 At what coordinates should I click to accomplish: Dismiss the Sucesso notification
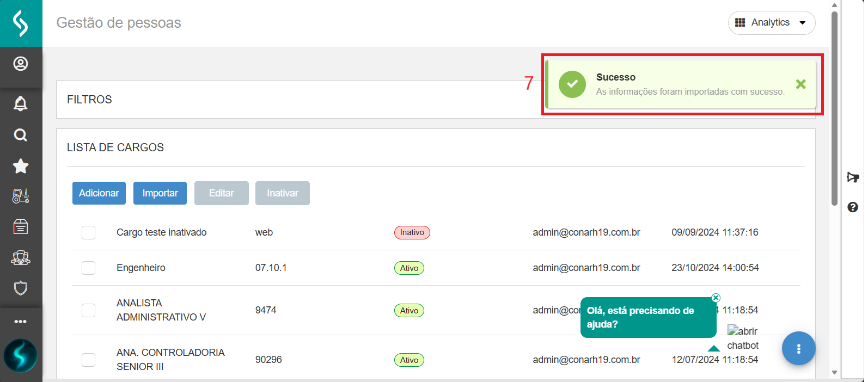point(800,84)
